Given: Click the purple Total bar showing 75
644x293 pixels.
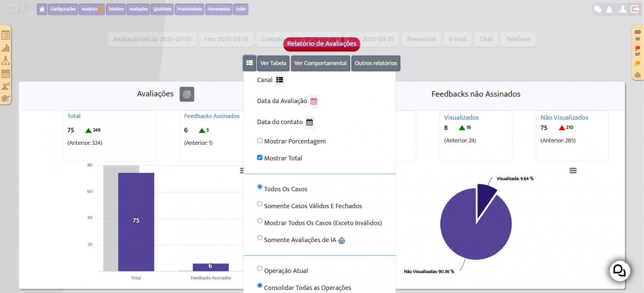Looking at the screenshot, I should 136,222.
